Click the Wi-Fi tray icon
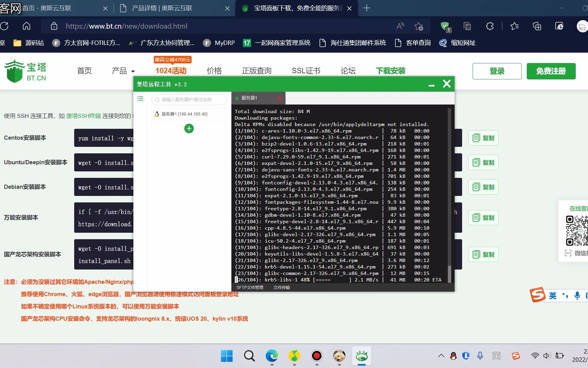The image size is (588, 368). point(535,356)
